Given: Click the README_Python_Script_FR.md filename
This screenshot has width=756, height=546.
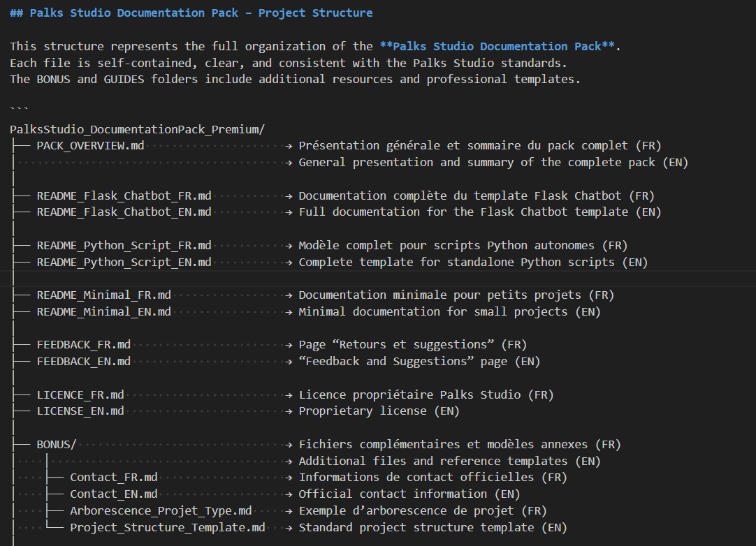Looking at the screenshot, I should (x=124, y=246).
